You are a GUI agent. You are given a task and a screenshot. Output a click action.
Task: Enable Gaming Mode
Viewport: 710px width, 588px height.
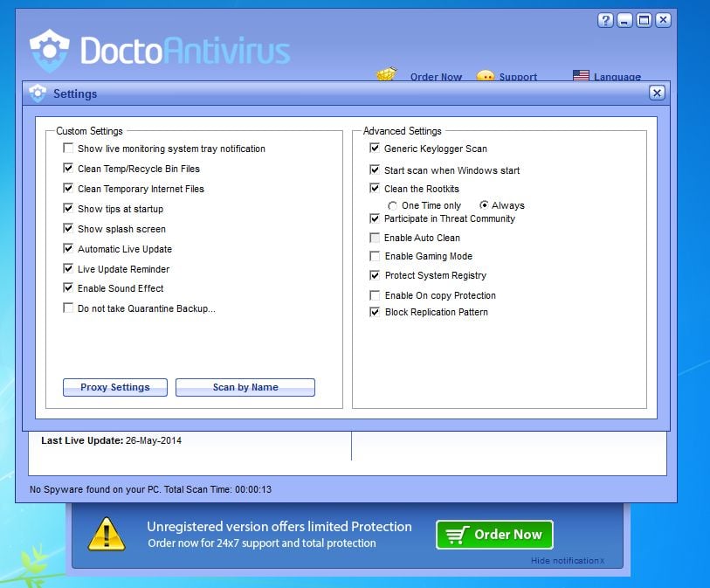click(375, 256)
